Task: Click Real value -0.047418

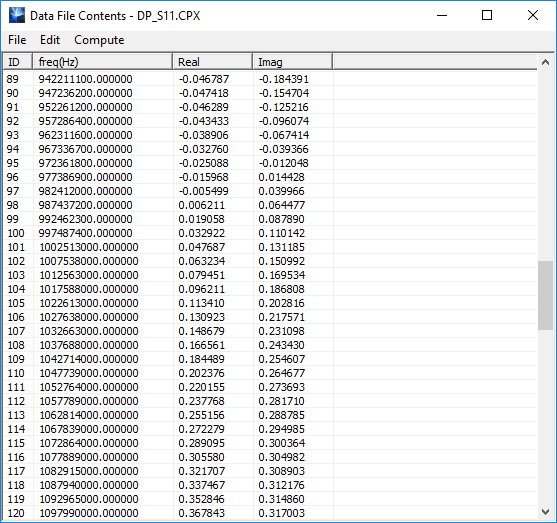Action: click(204, 93)
